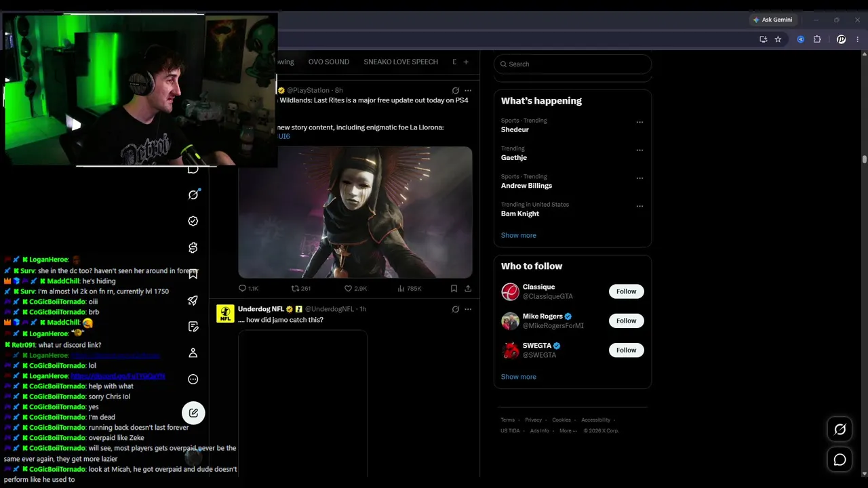Click the Underdog NFL avatar
The image size is (868, 488).
[225, 314]
